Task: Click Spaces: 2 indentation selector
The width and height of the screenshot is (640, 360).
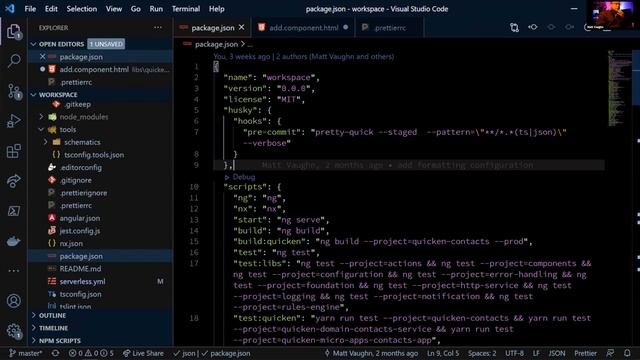Action: click(482, 353)
